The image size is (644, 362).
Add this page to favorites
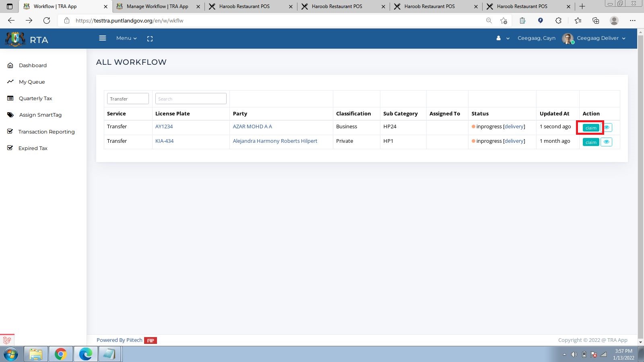coord(504,21)
